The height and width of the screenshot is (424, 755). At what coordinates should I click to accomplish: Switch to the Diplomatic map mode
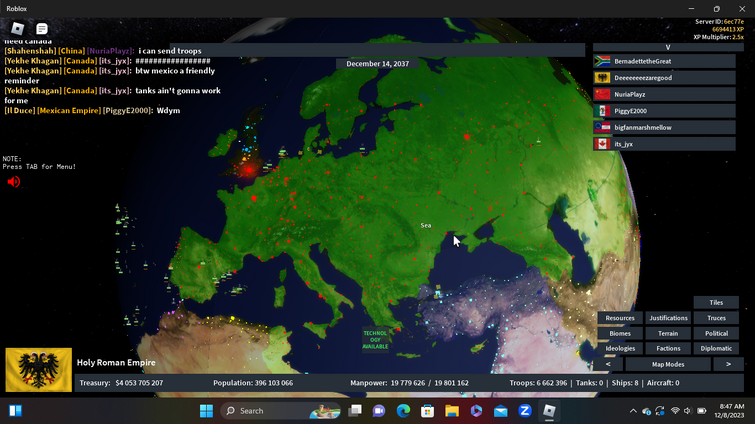[716, 348]
